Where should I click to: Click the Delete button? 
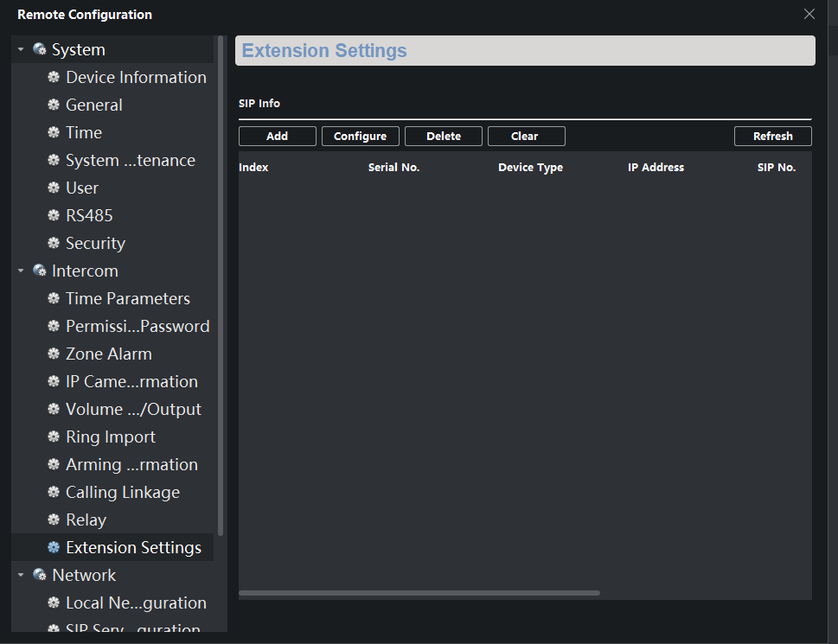tap(443, 137)
